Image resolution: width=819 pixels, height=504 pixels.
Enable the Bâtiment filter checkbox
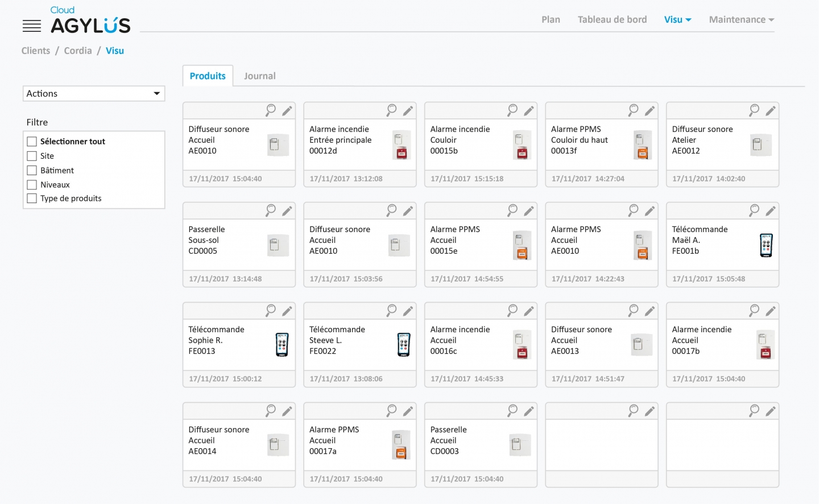point(32,170)
